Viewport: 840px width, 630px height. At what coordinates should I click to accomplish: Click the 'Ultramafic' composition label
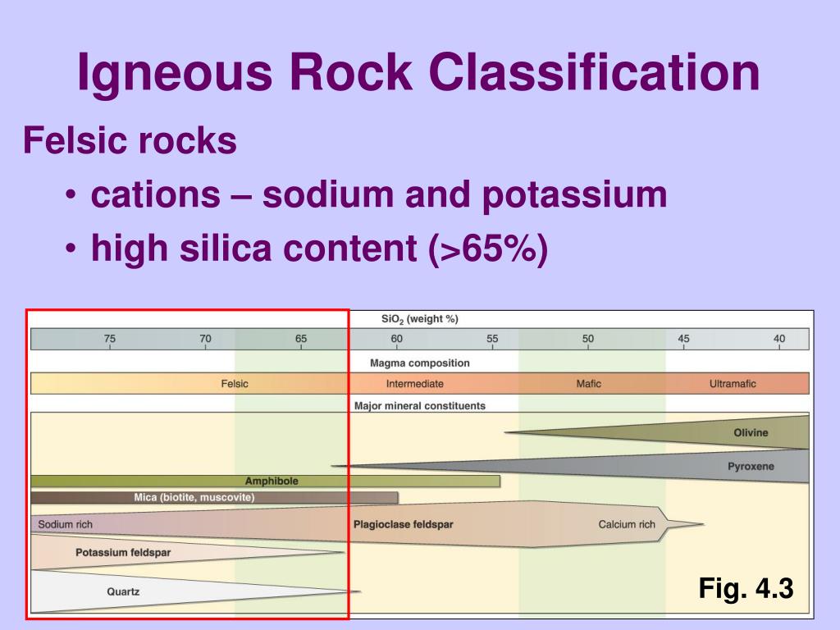[733, 384]
